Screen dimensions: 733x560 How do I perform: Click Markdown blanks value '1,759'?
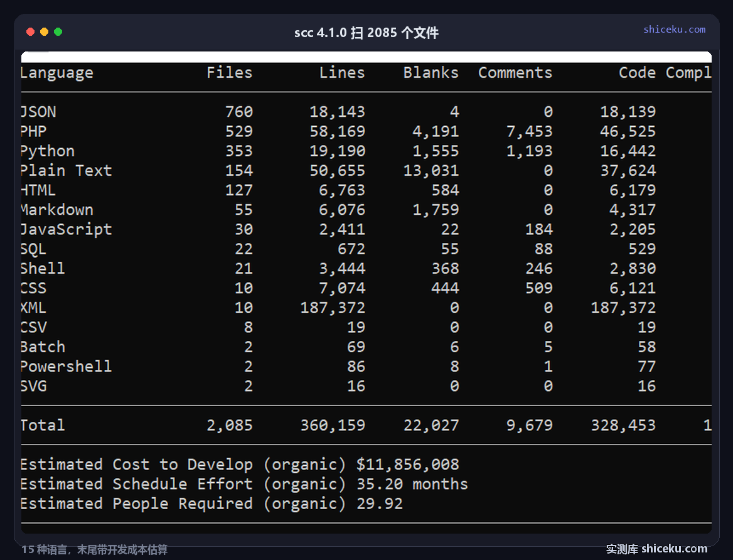pos(436,210)
